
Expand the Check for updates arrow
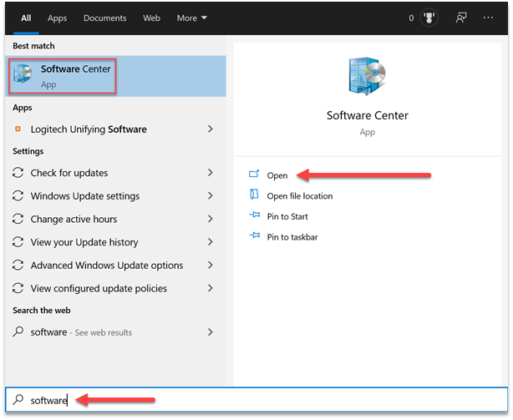(x=210, y=173)
